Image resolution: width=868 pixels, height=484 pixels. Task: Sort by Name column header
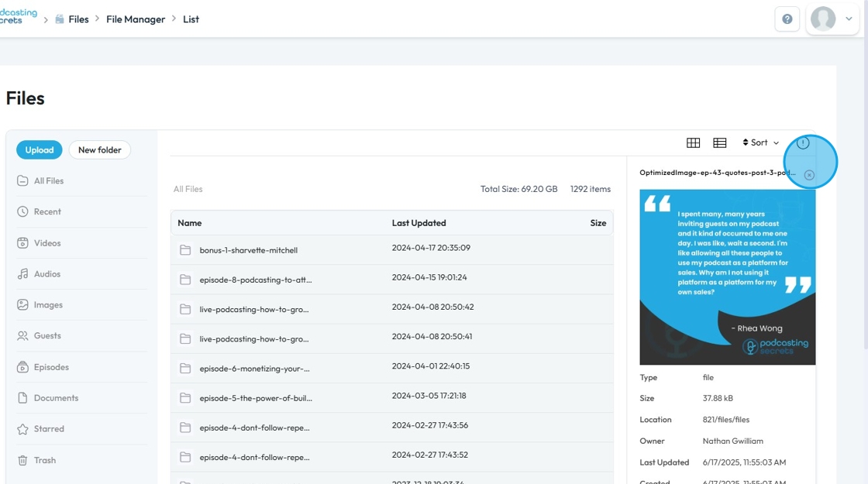(x=189, y=223)
